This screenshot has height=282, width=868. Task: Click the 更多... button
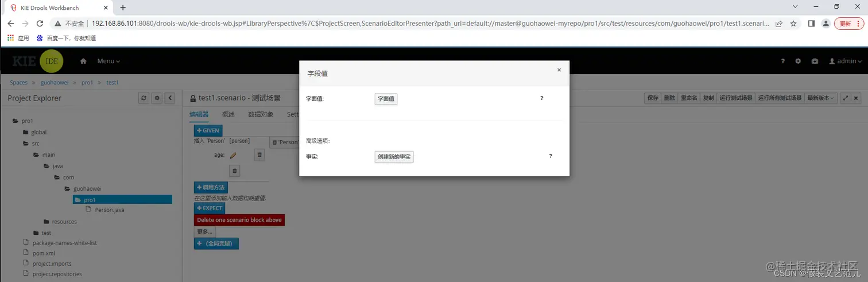tap(205, 231)
